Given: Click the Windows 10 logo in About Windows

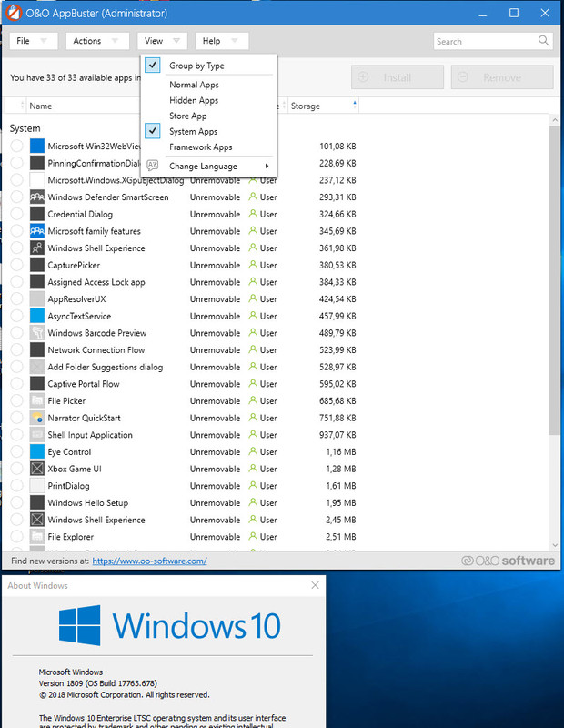Looking at the screenshot, I should [79, 625].
